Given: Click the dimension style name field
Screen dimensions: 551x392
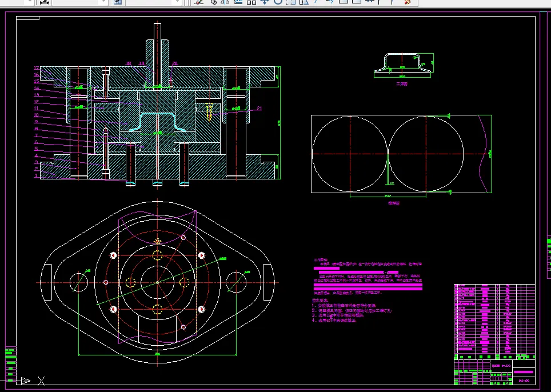Looking at the screenshot, I should (75, 2).
